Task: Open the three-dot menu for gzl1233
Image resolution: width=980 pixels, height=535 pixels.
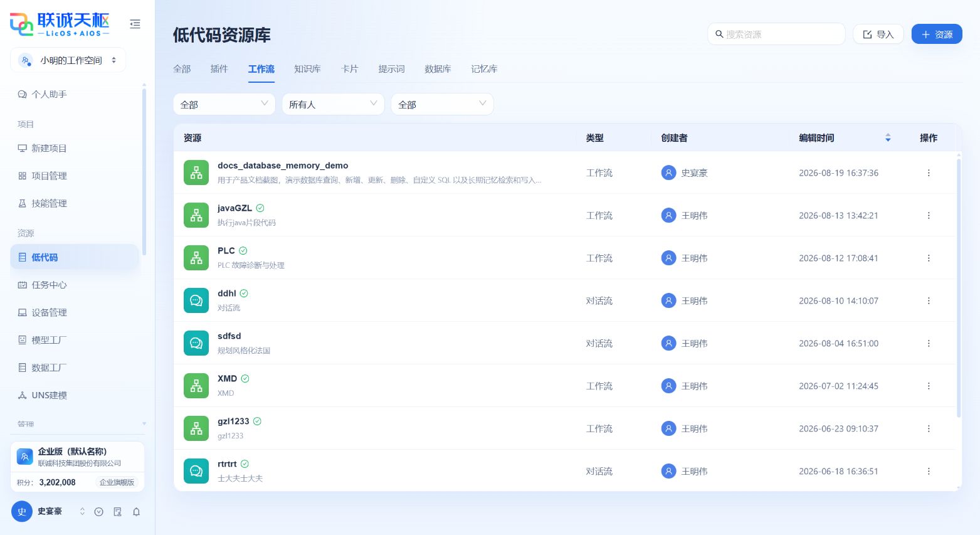Action: pos(929,428)
